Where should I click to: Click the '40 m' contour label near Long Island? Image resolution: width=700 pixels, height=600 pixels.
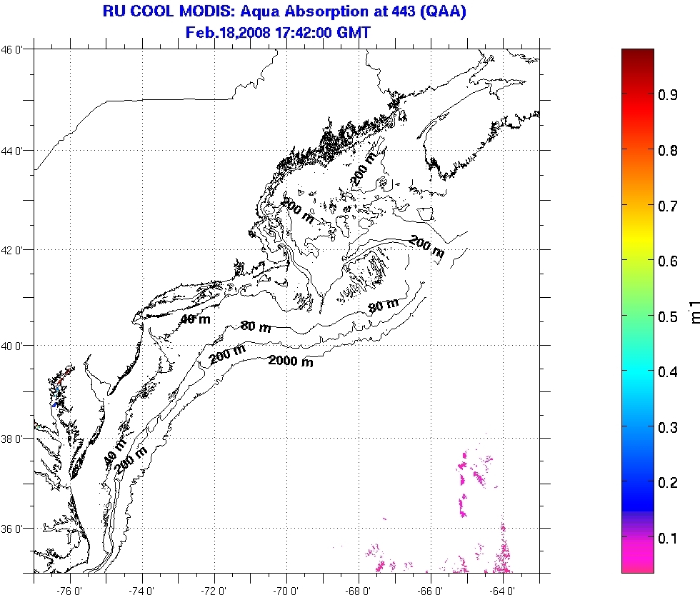click(x=195, y=319)
